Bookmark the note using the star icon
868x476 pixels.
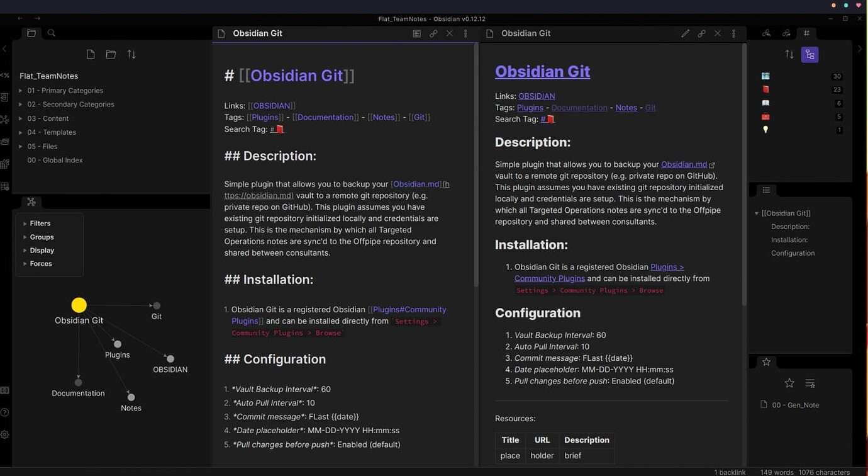[789, 383]
